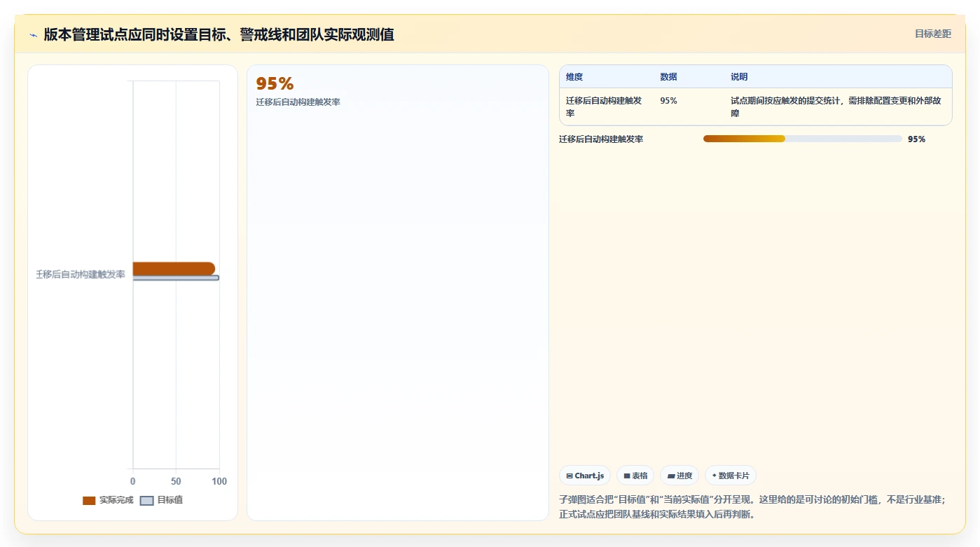This screenshot has width=980, height=547.
Task: Click the 95% value beside progress bar
Action: pyautogui.click(x=916, y=139)
